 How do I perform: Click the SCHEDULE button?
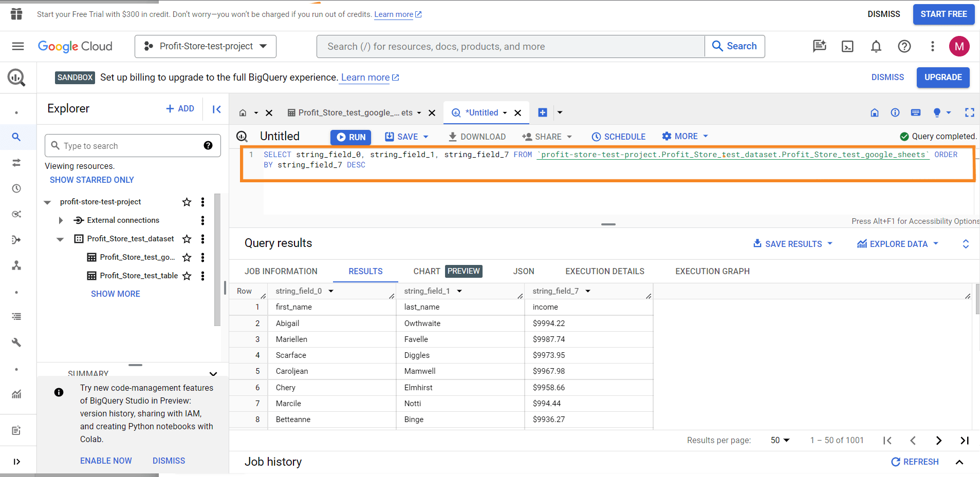click(x=618, y=137)
